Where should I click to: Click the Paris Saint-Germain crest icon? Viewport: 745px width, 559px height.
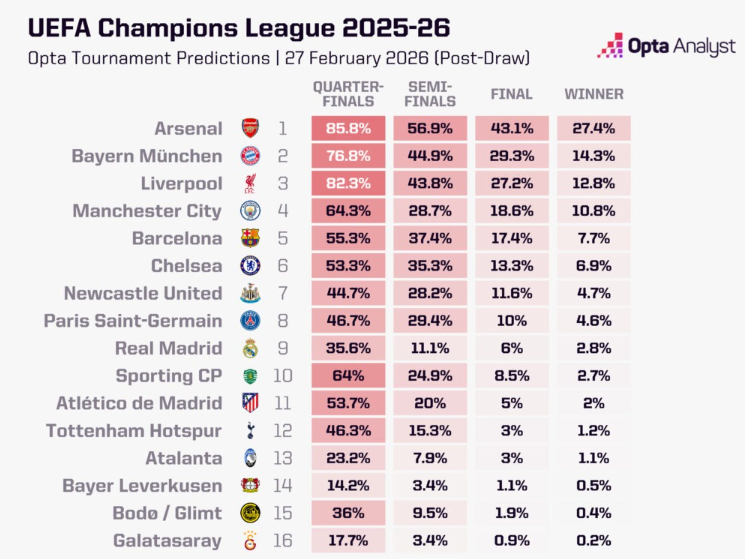[x=249, y=321]
